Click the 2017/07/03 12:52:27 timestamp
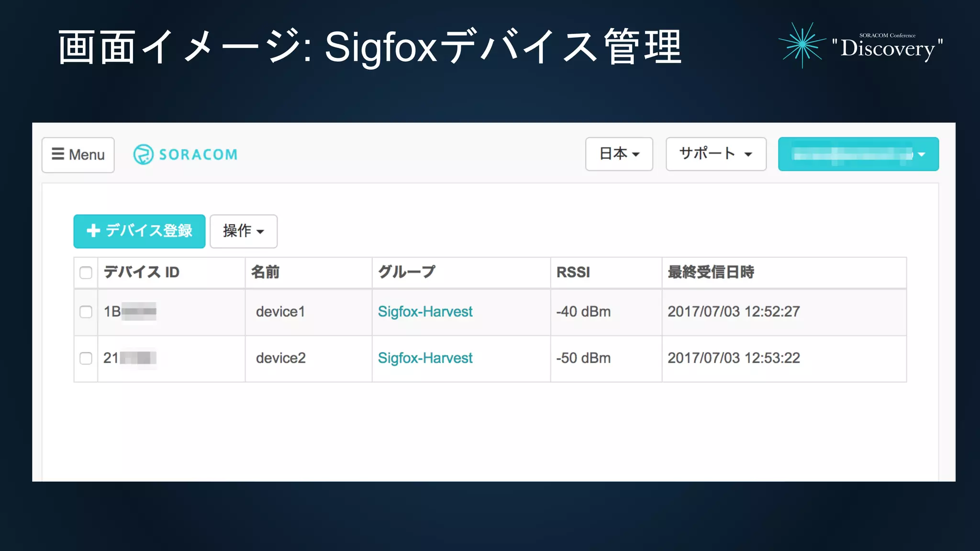The height and width of the screenshot is (551, 980). (734, 312)
